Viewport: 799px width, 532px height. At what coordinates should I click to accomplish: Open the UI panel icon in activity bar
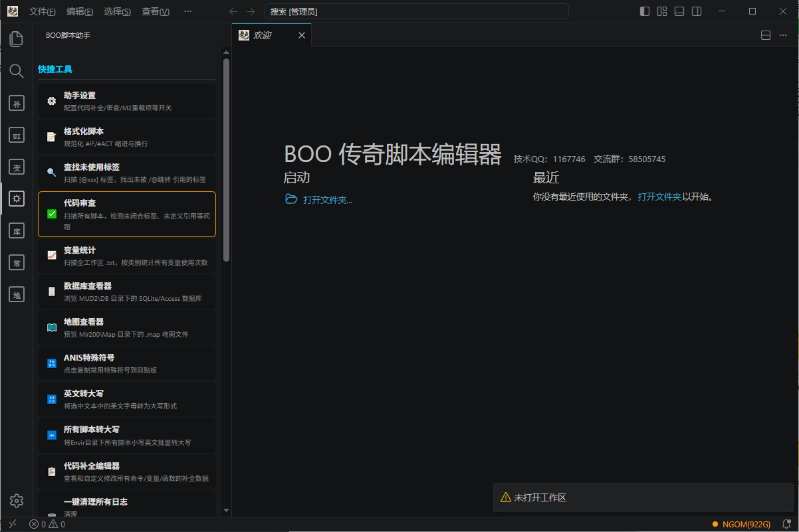coord(17,135)
